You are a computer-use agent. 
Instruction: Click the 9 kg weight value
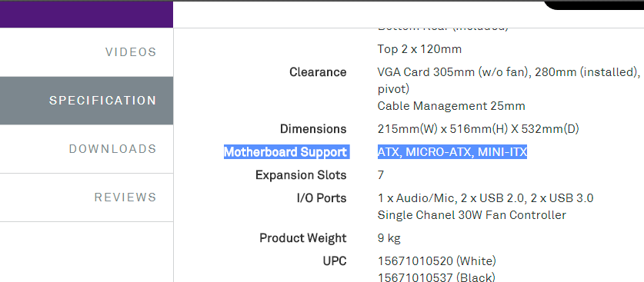(x=389, y=238)
